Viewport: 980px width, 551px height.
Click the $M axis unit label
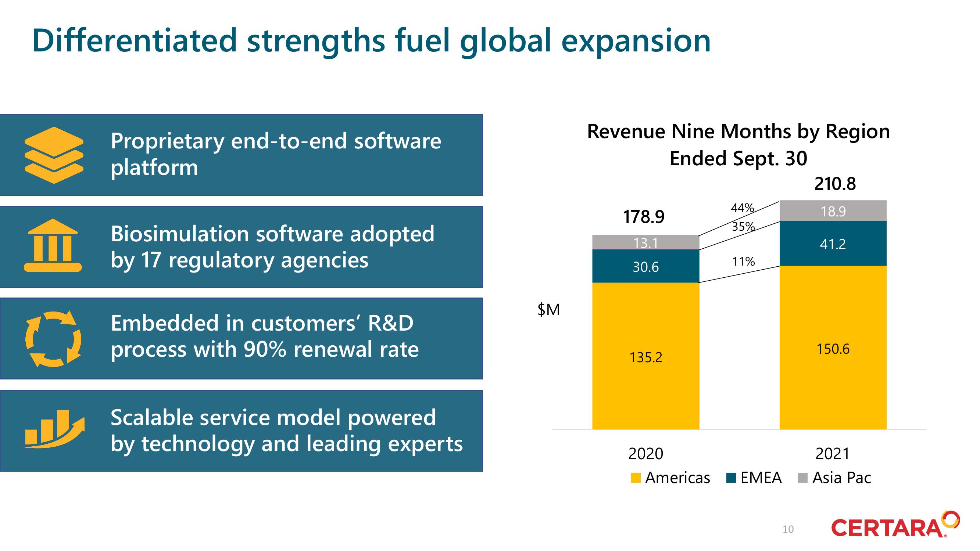tap(548, 310)
